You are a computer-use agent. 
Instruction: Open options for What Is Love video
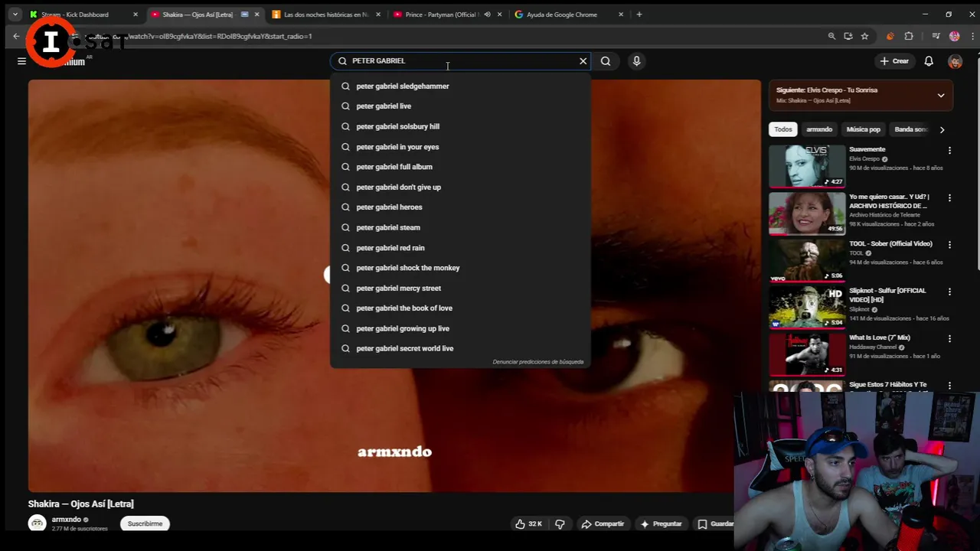949,338
